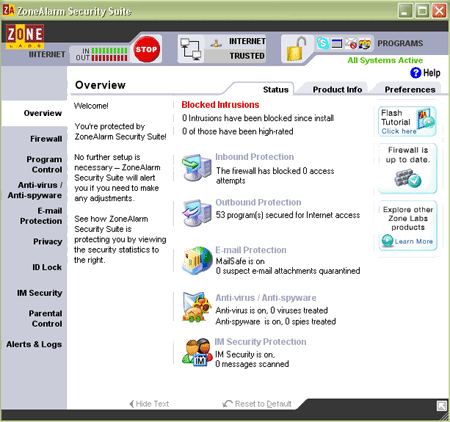This screenshot has width=450, height=422.
Task: Close the ZoneAlarm Security Suite window
Action: [x=439, y=11]
